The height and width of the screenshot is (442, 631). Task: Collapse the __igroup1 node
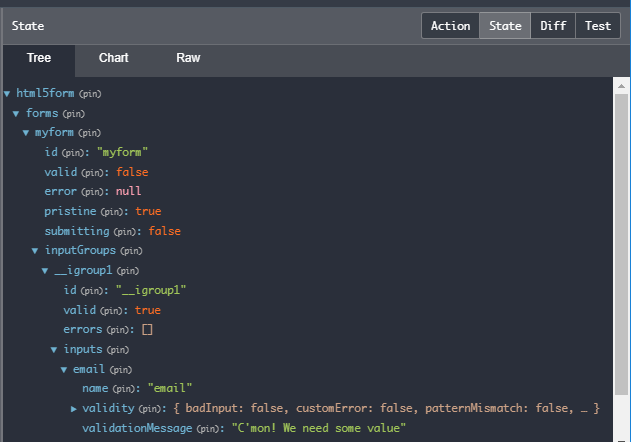tap(45, 270)
